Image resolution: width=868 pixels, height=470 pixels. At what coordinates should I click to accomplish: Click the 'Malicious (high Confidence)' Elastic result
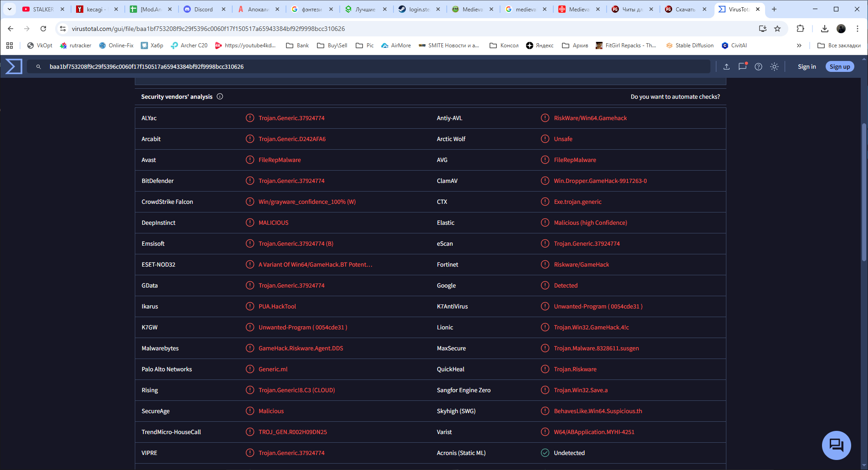[591, 222]
